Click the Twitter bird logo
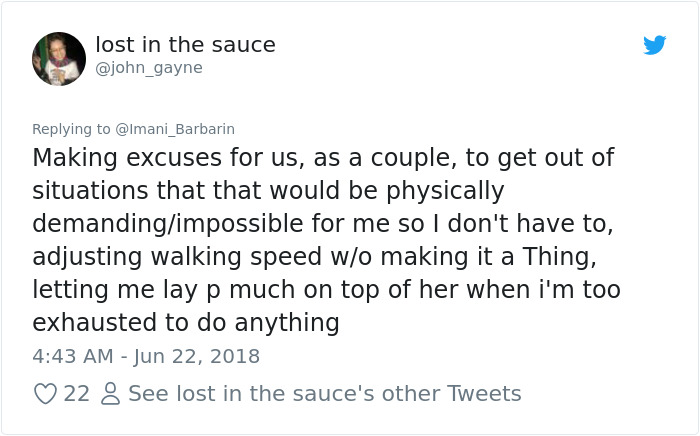Screen dimensions: 700x436 point(654,45)
